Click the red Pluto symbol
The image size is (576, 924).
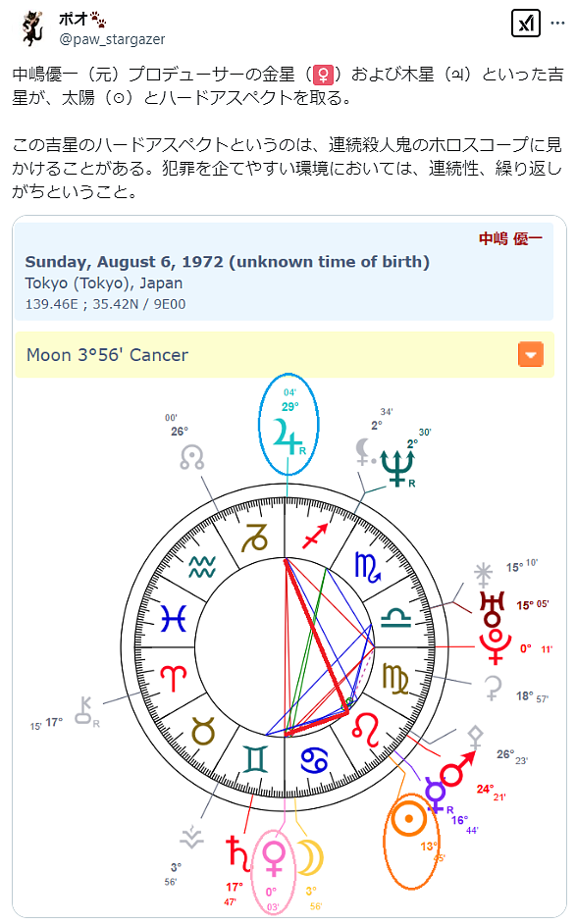click(496, 646)
